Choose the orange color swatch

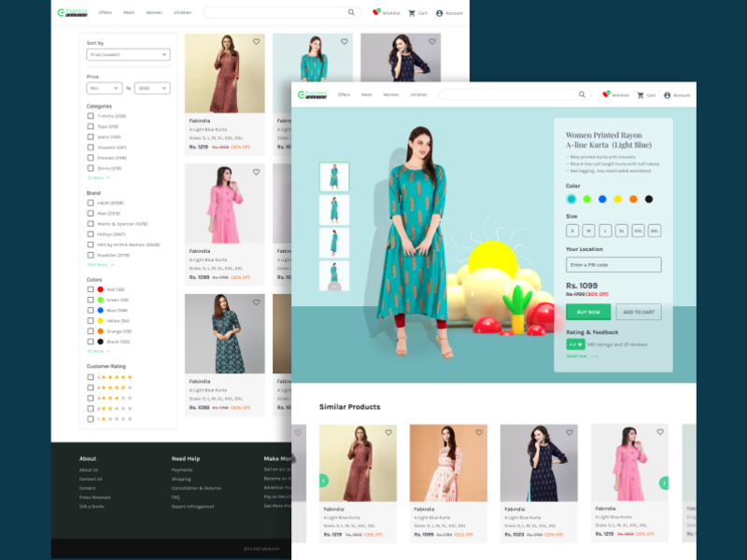tap(633, 199)
